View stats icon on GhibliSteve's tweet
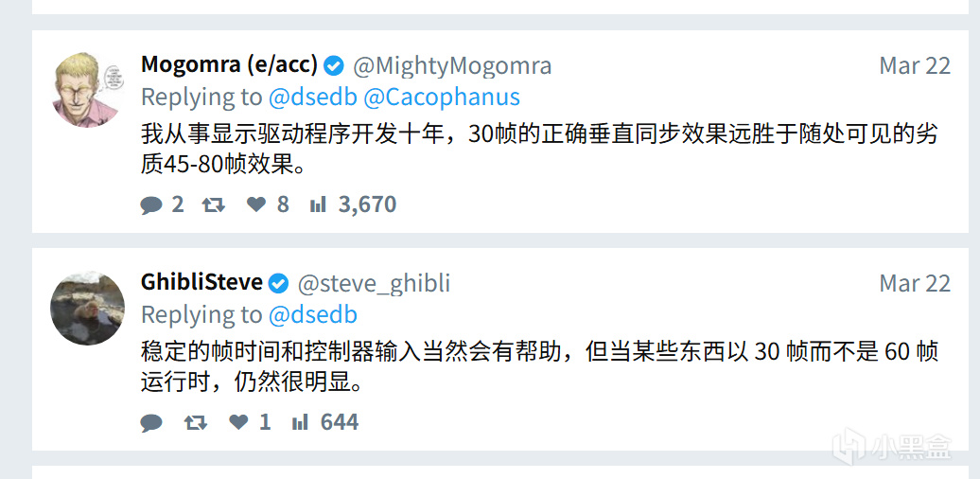Image resolution: width=980 pixels, height=479 pixels. click(x=301, y=422)
